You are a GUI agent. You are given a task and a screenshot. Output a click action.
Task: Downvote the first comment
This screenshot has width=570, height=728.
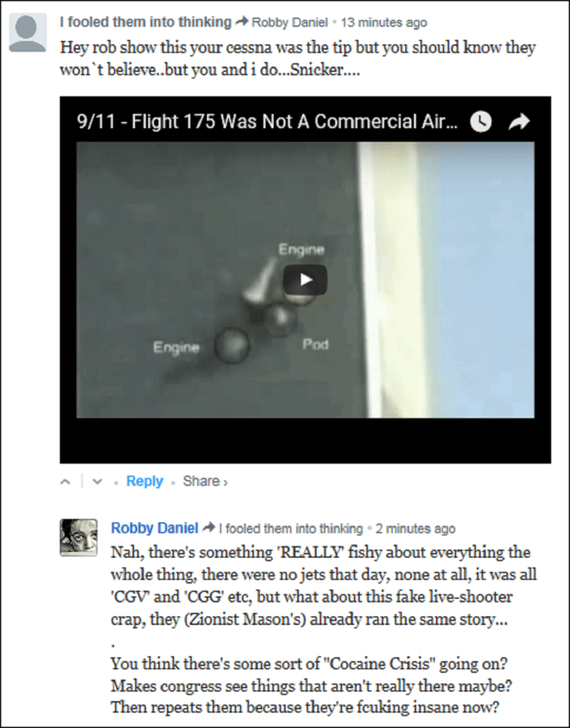tap(97, 481)
